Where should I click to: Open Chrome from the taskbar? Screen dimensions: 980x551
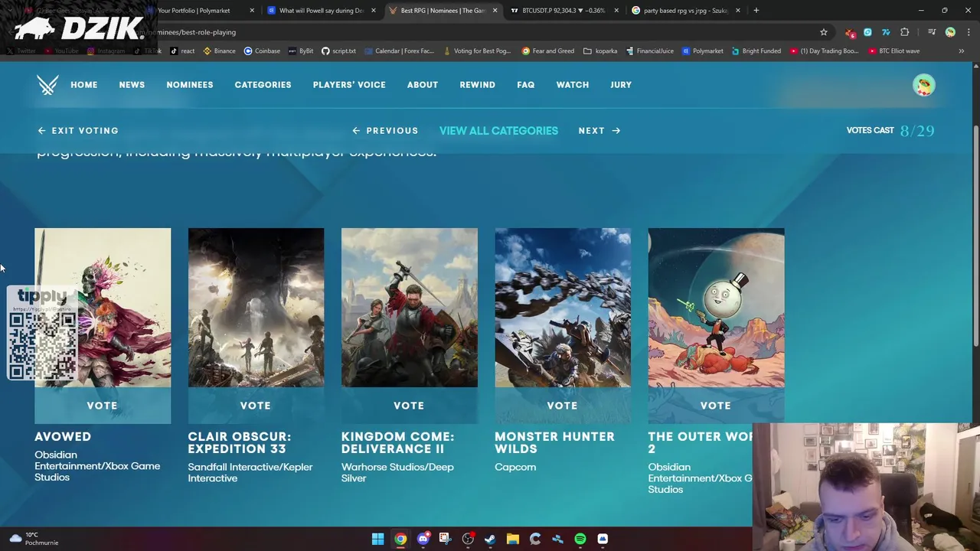[400, 539]
